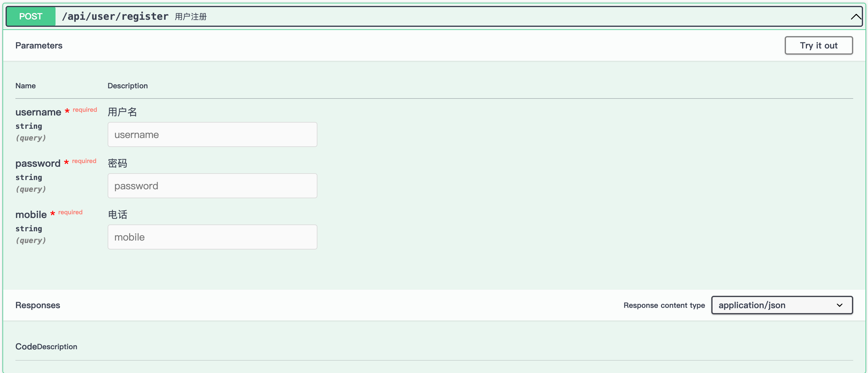This screenshot has width=868, height=373.
Task: Click the username parameter name label
Action: 38,112
